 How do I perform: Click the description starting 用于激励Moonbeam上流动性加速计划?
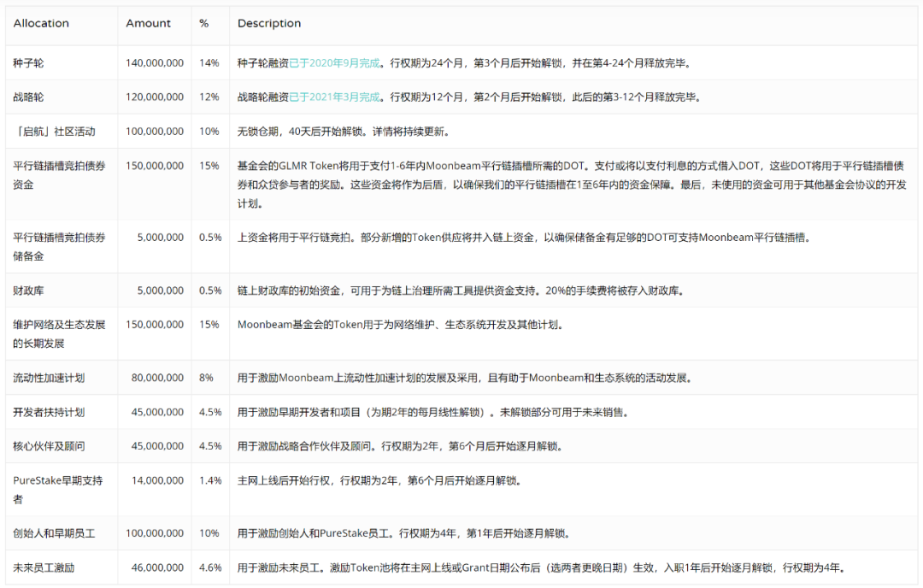pos(465,378)
